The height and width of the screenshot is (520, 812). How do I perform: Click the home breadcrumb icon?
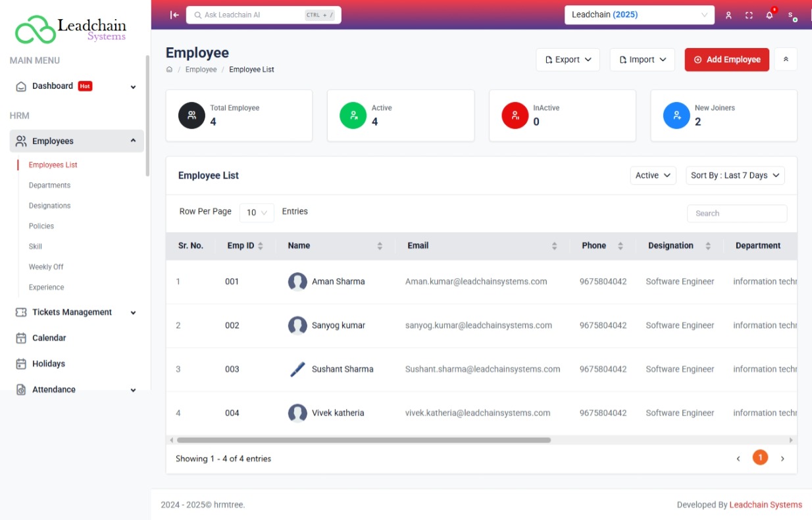169,70
